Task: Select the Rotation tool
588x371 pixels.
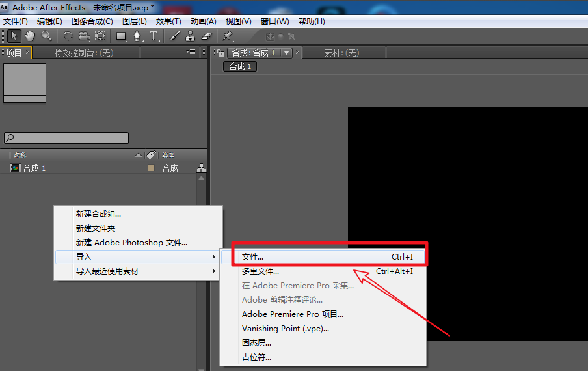Action: [x=68, y=36]
